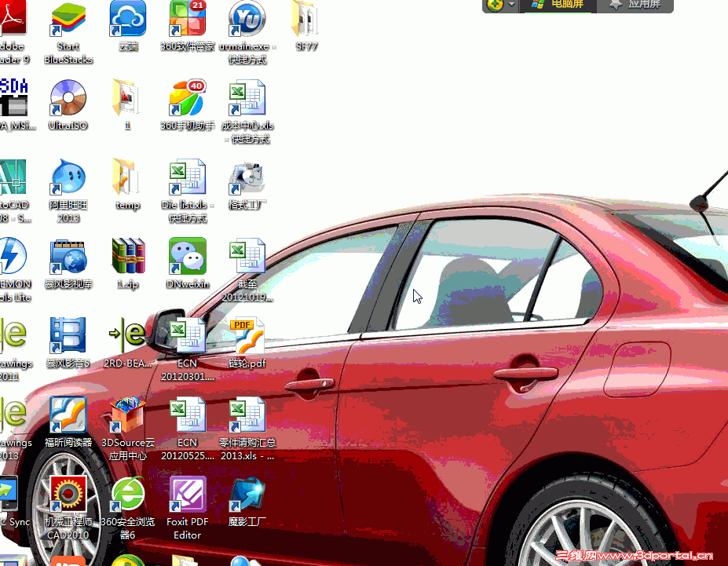Open 360手机助手 shortcut
This screenshot has height=566, width=728.
tap(187, 98)
